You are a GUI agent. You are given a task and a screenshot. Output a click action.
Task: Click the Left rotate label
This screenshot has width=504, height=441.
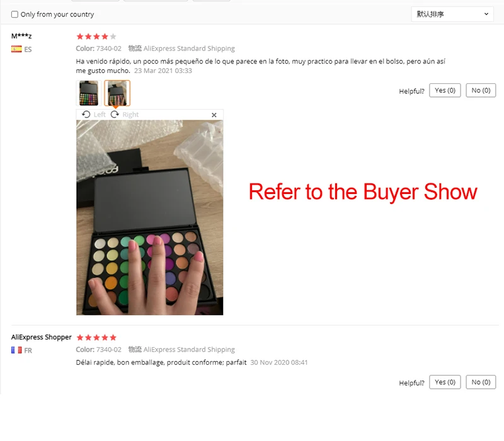point(100,115)
